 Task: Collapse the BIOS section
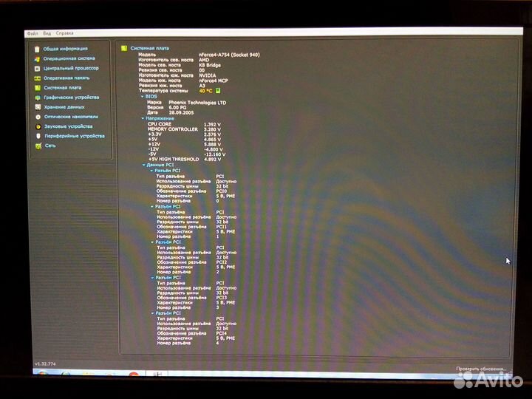[143, 97]
